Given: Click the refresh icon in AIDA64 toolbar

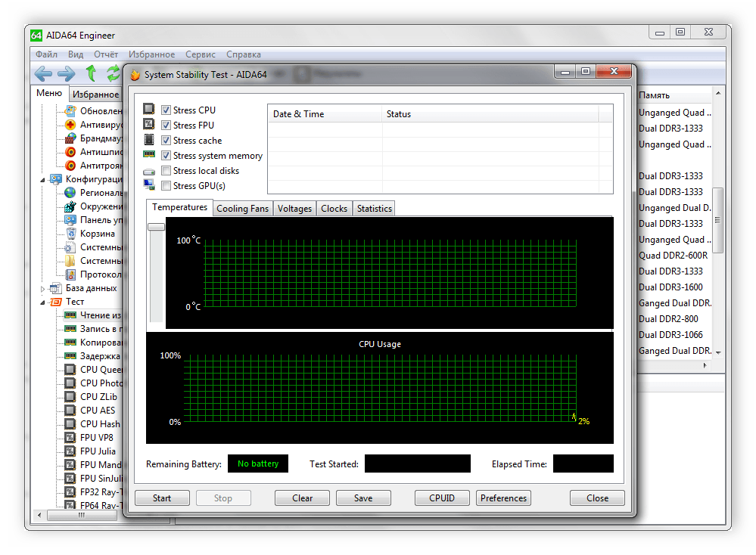Looking at the screenshot, I should point(114,73).
